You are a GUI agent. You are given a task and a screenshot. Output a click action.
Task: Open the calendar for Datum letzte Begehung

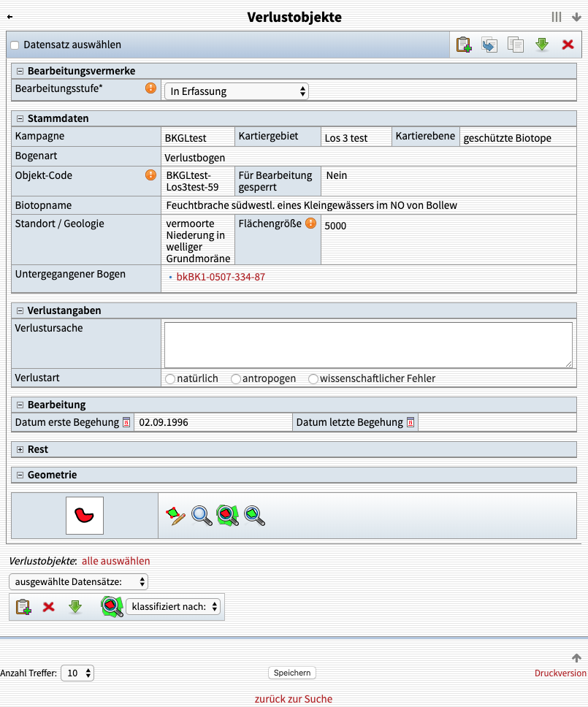click(x=411, y=422)
